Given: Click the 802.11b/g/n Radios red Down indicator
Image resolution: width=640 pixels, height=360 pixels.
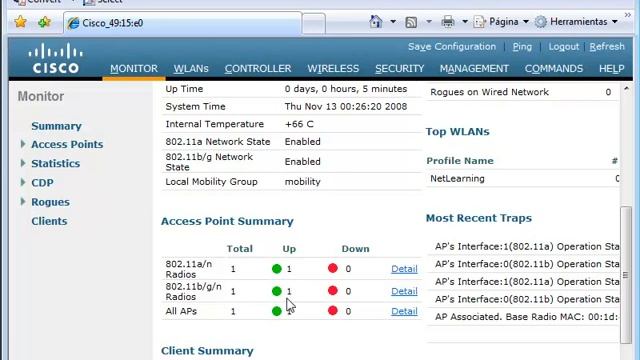Looking at the screenshot, I should pos(333,290).
